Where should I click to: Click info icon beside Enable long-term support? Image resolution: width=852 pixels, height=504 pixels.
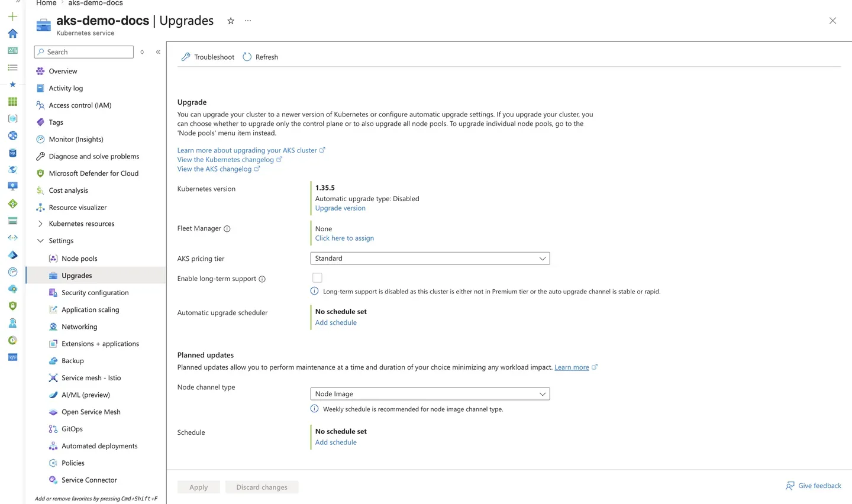coord(262,279)
